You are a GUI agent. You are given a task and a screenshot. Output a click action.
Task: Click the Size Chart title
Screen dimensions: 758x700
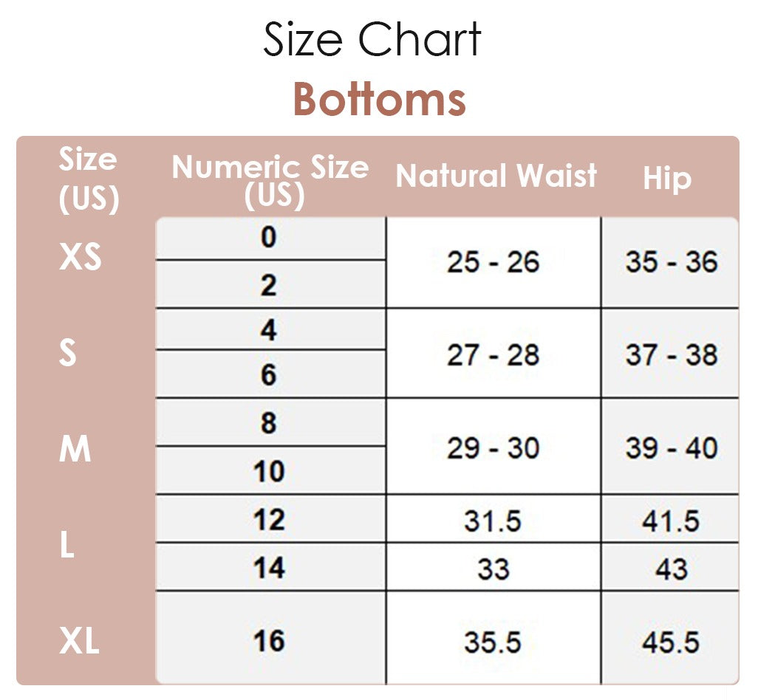(x=372, y=40)
